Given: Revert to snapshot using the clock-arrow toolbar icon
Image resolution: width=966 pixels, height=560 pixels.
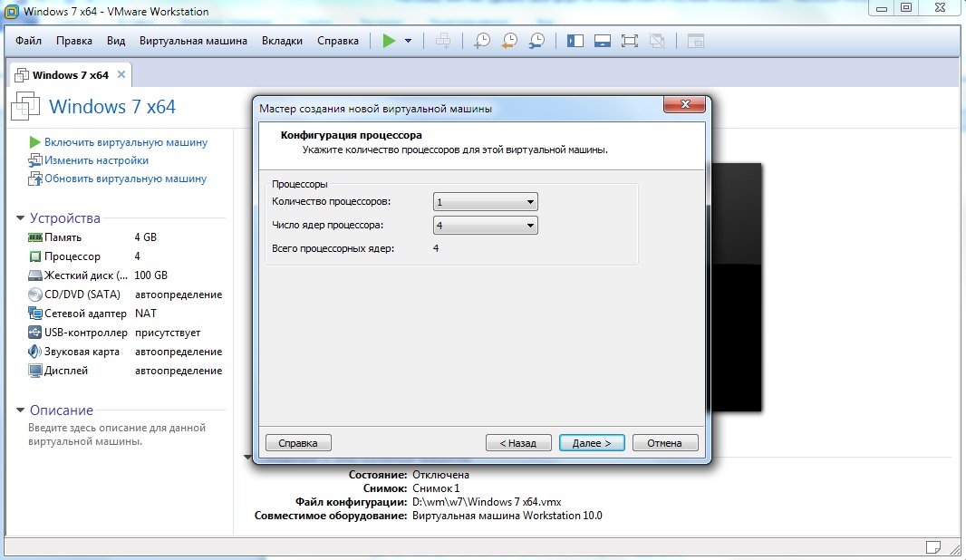Looking at the screenshot, I should point(509,42).
